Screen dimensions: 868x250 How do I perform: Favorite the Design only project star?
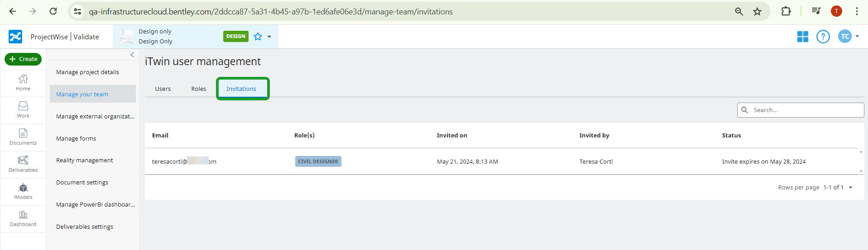pyautogui.click(x=258, y=37)
